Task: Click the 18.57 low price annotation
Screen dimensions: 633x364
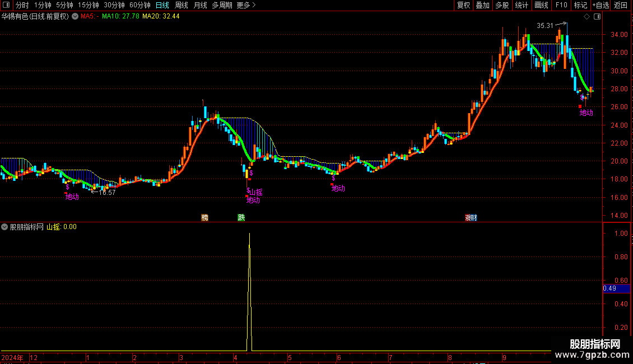Action: point(108,193)
